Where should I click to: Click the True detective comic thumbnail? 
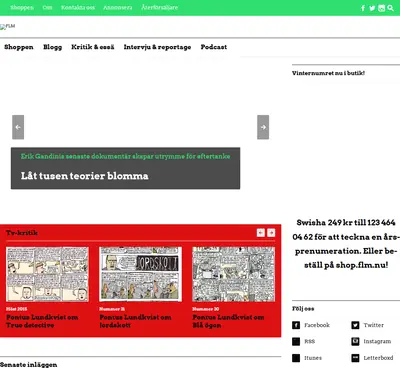47,274
